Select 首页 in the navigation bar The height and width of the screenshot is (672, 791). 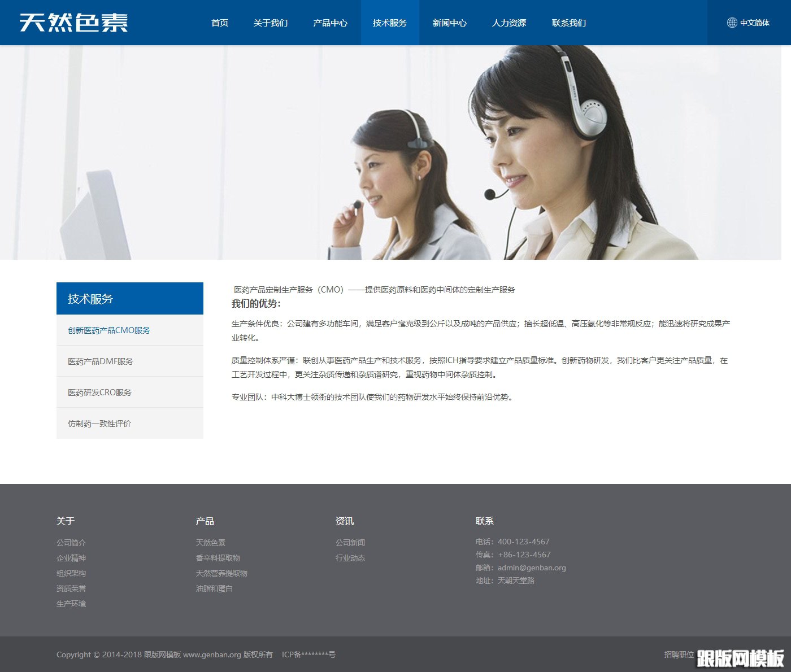click(220, 23)
